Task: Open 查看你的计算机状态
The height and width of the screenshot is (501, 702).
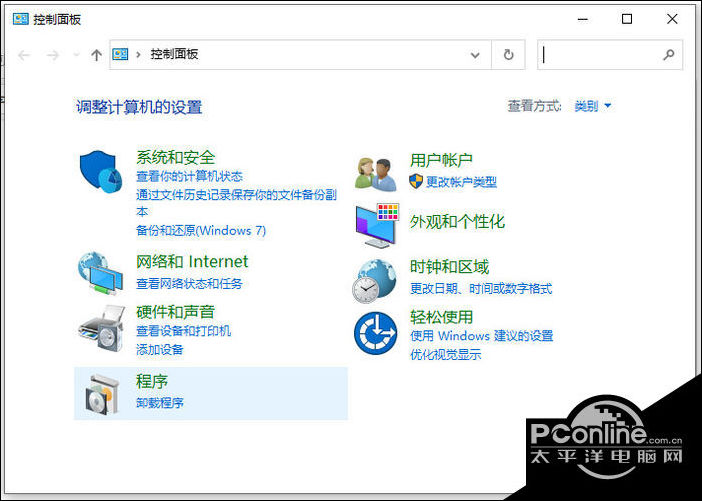Action: 189,176
